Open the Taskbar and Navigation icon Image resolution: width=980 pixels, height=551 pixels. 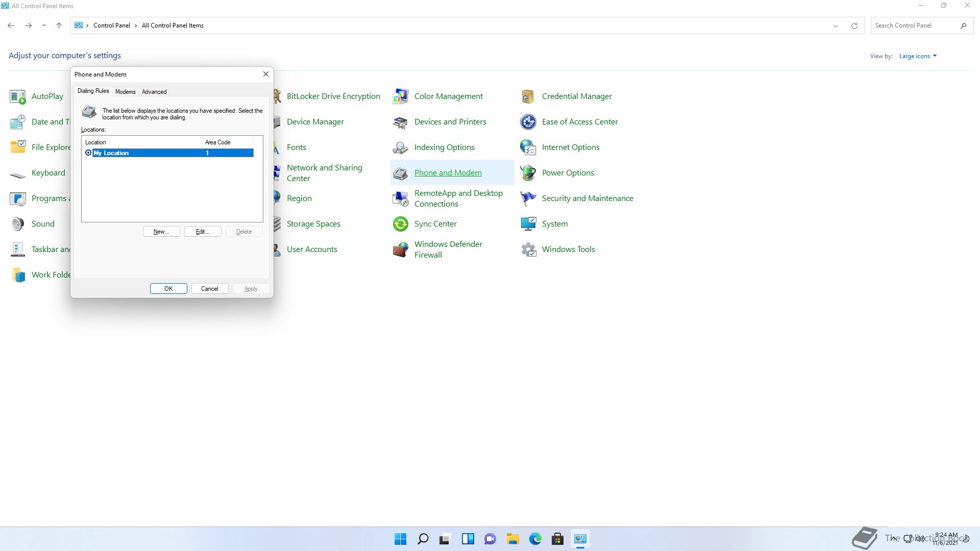pyautogui.click(x=18, y=249)
